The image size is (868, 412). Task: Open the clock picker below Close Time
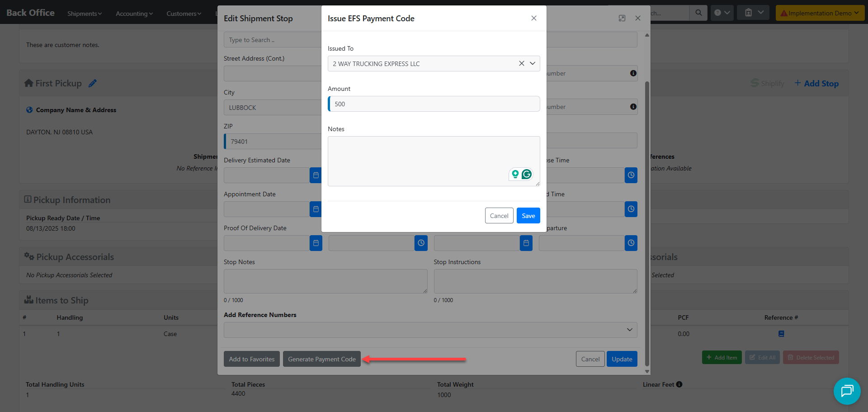click(631, 209)
